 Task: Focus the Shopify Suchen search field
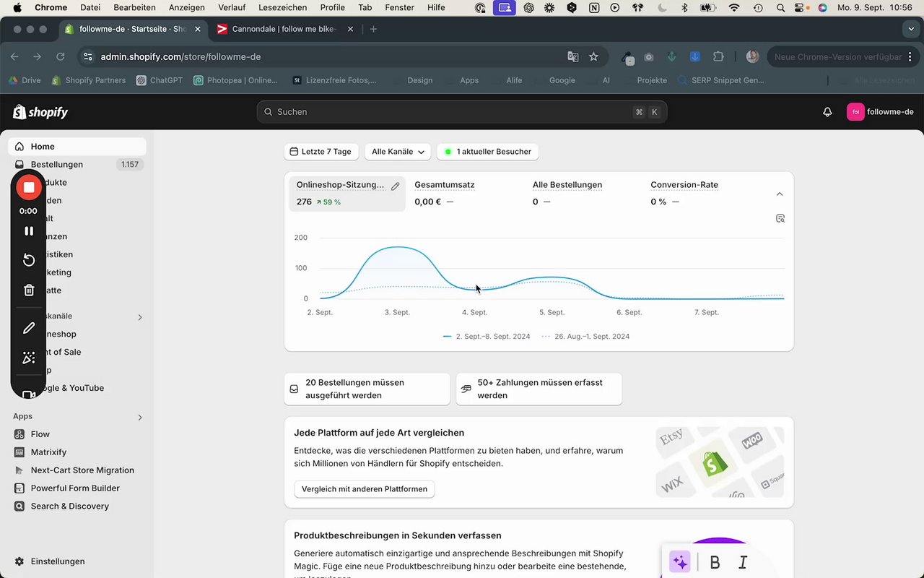462,112
